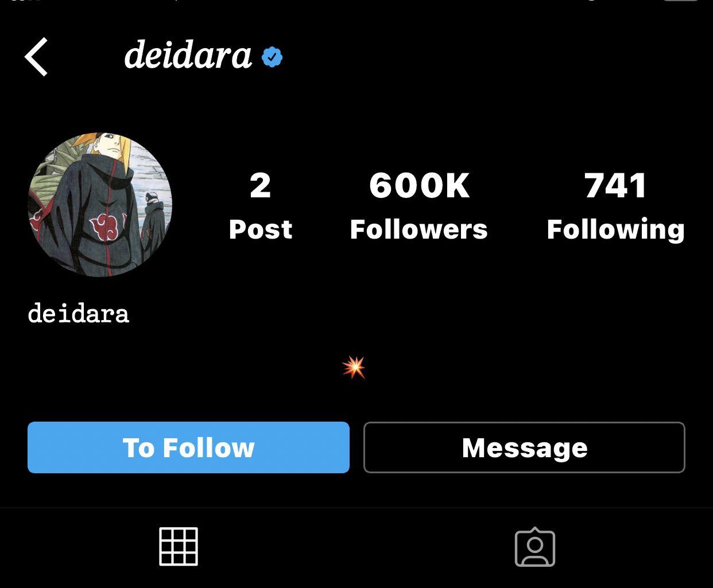The height and width of the screenshot is (588, 713).
Task: Tap the explosion emoji in bio
Action: pyautogui.click(x=354, y=367)
